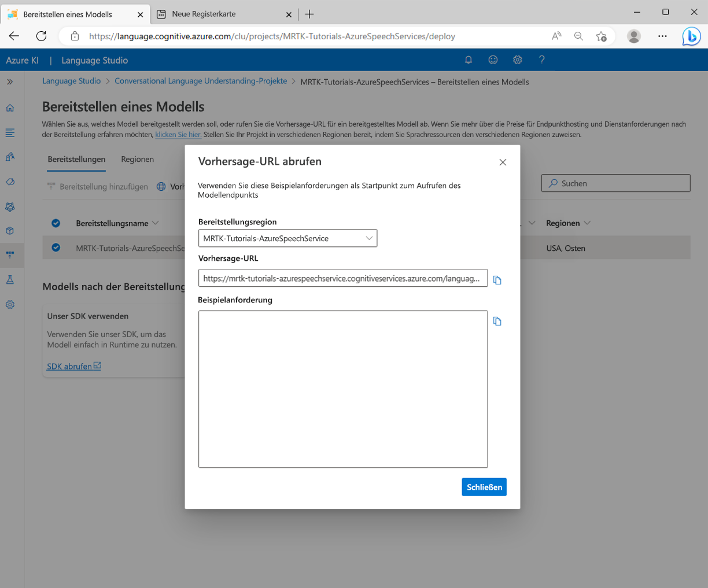The width and height of the screenshot is (708, 588).
Task: Select deploy model icon in sidebar
Action: click(x=10, y=255)
